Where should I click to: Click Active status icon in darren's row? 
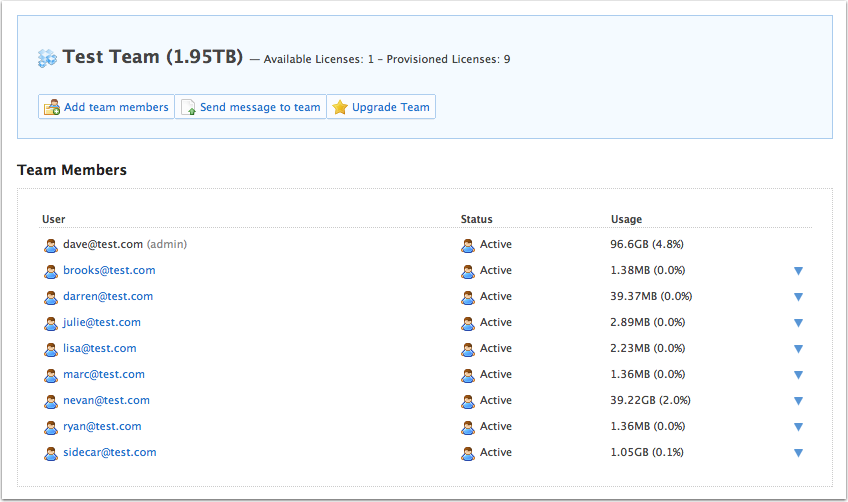pyautogui.click(x=468, y=298)
